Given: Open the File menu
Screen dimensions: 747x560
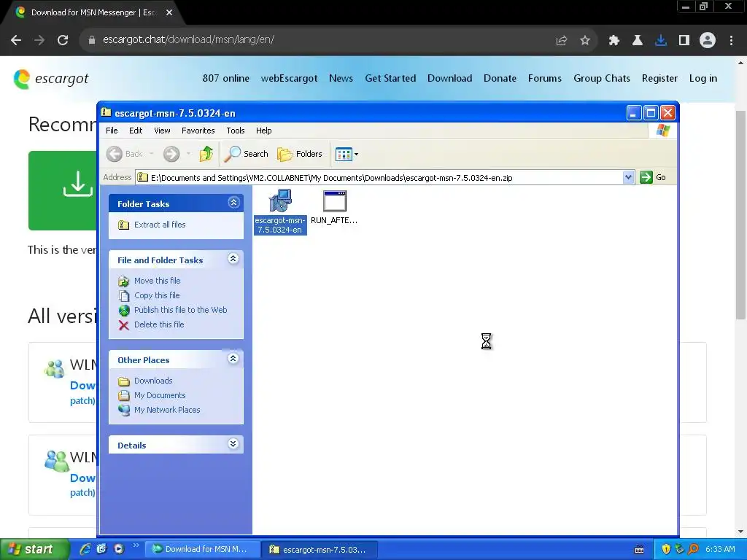Looking at the screenshot, I should click(112, 131).
